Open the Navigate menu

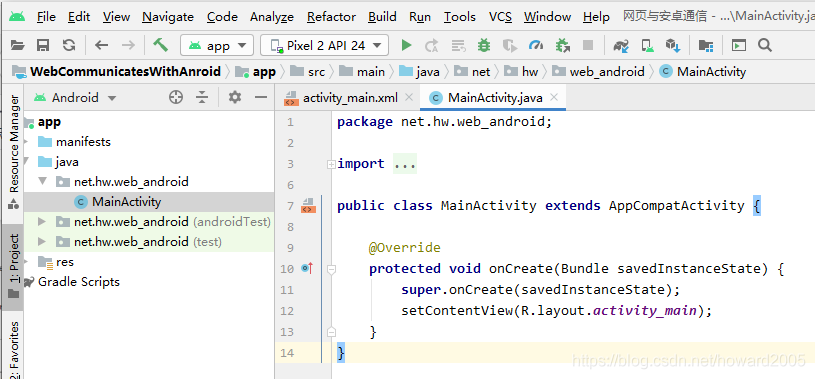(x=168, y=17)
